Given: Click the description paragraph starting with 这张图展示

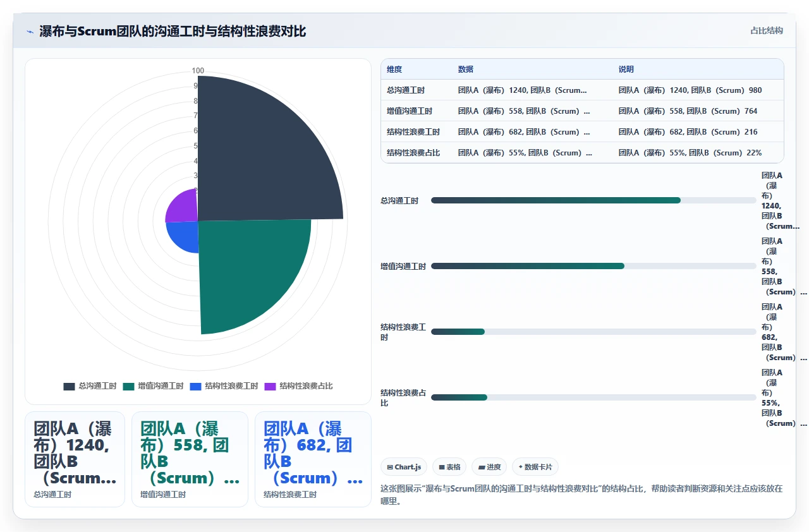Looking at the screenshot, I should coord(581,495).
